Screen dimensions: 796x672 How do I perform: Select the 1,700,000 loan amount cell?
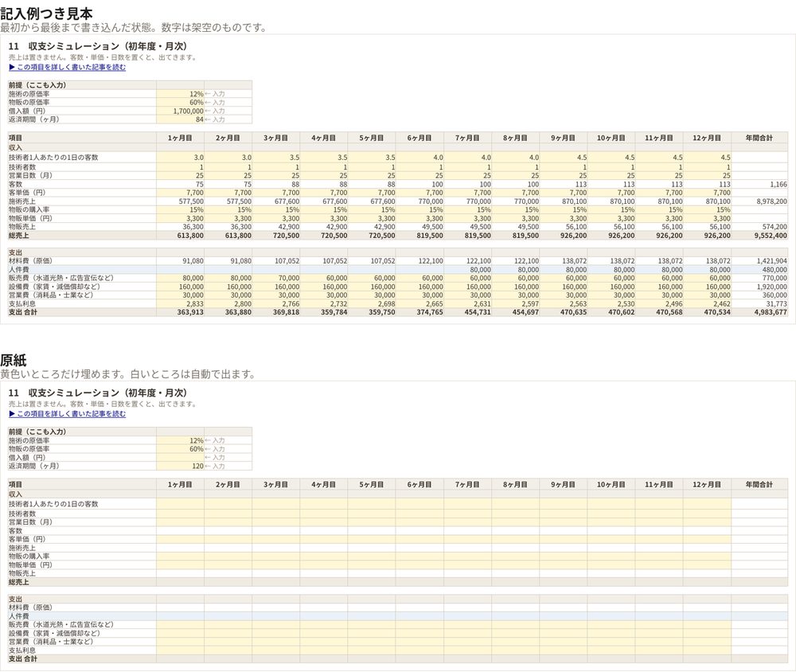[180, 111]
